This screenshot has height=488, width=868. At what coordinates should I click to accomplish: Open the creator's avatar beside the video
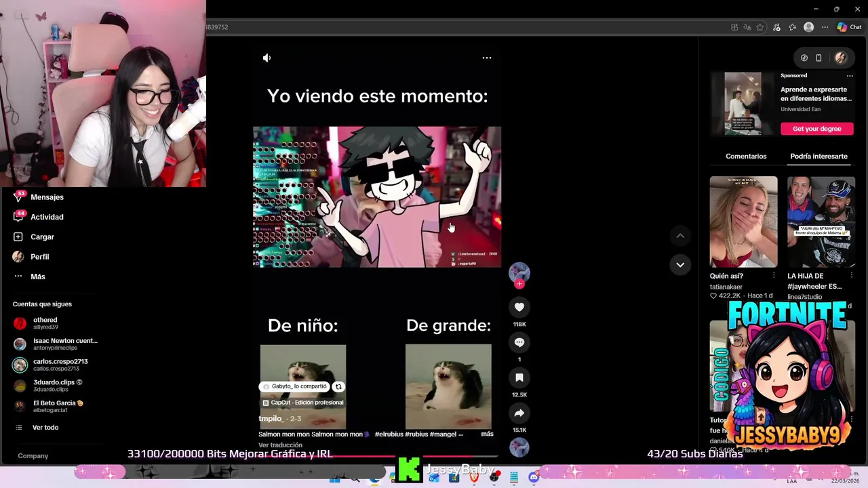coord(519,272)
